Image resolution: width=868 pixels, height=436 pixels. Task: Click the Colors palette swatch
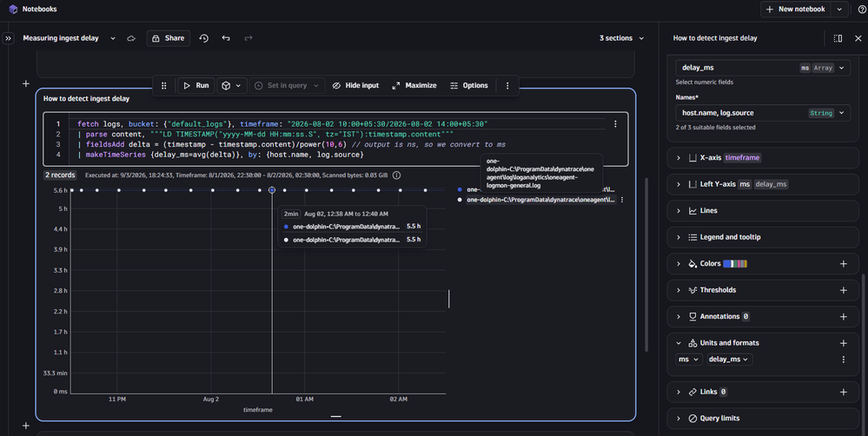tap(735, 264)
